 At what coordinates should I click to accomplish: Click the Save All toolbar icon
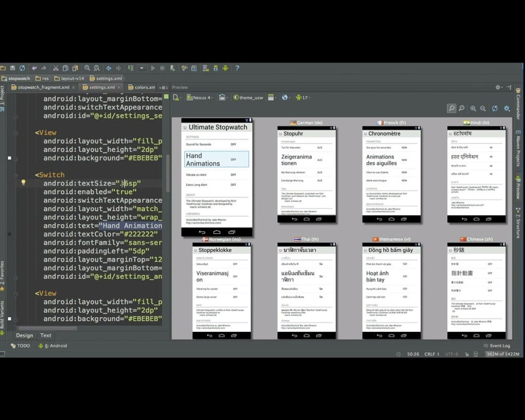(13, 68)
